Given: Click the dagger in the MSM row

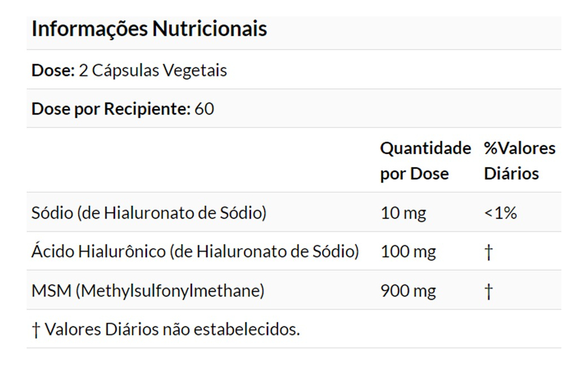Looking at the screenshot, I should 488,291.
